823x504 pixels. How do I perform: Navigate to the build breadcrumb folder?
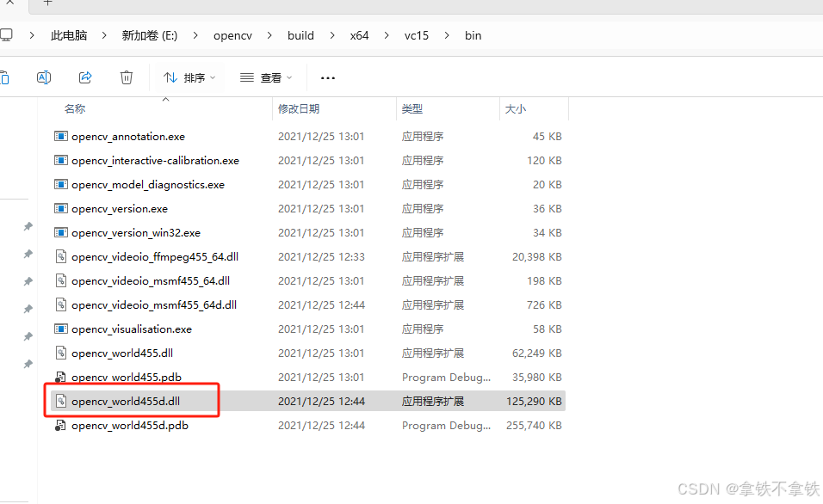(300, 35)
